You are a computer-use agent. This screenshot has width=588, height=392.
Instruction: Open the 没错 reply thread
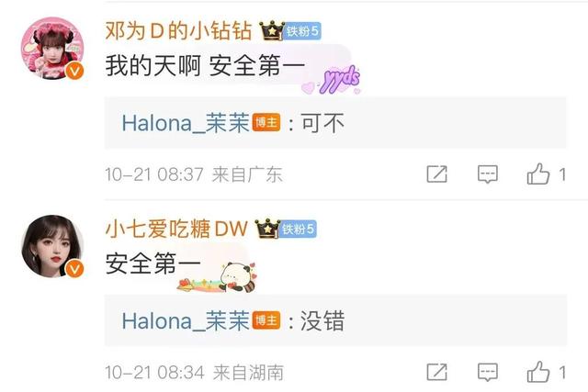click(335, 320)
